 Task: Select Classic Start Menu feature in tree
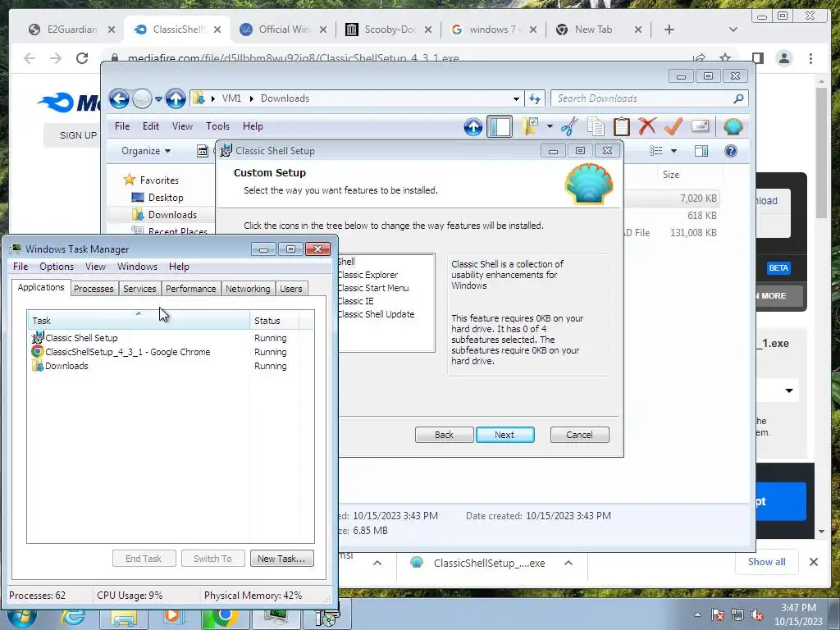373,288
